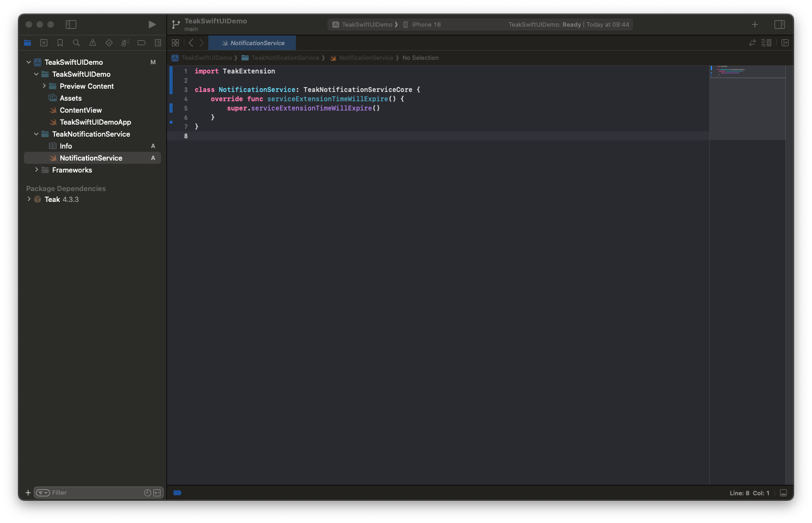Click line number 5 in the gutter

[x=185, y=108]
